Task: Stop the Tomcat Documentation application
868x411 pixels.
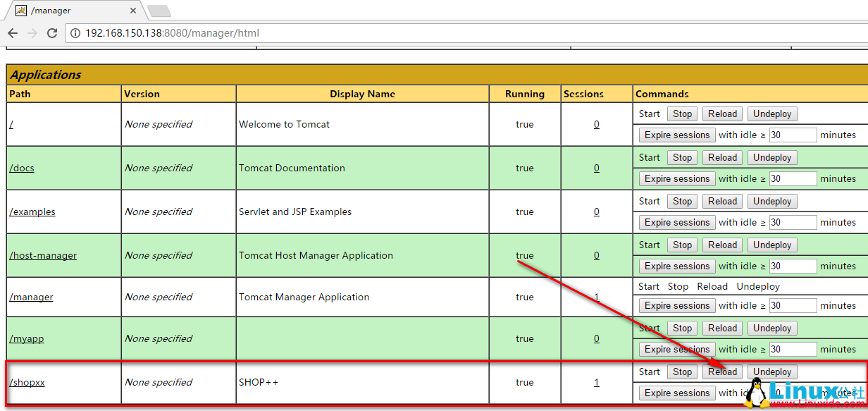Action: click(682, 157)
